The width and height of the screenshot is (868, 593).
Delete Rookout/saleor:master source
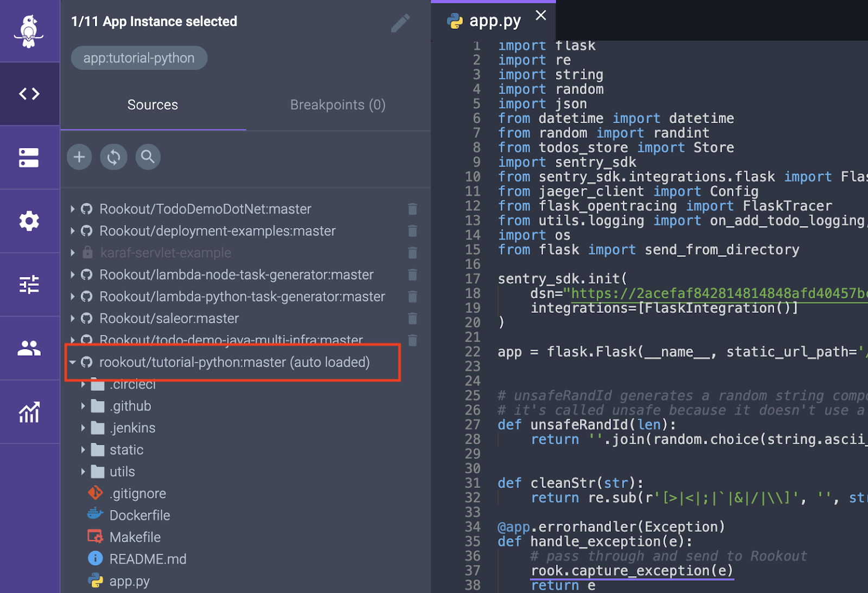[x=412, y=318]
